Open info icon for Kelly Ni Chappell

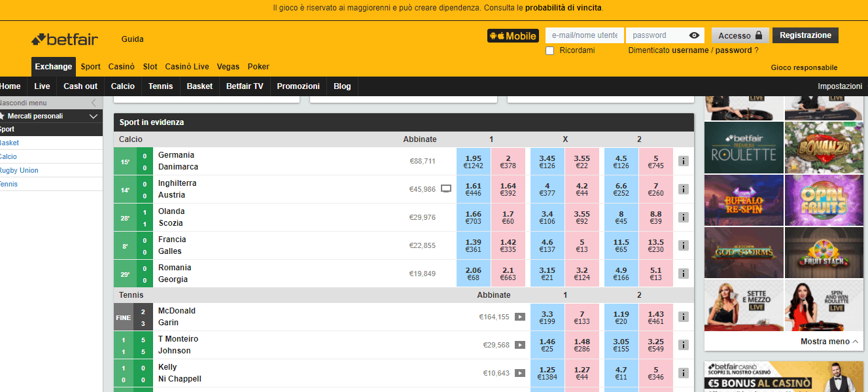point(684,373)
